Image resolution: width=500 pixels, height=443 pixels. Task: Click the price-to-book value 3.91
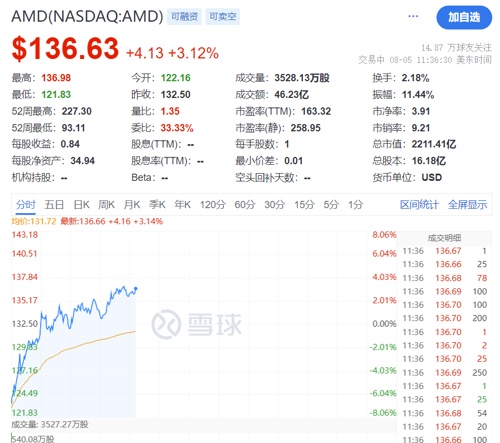[421, 111]
